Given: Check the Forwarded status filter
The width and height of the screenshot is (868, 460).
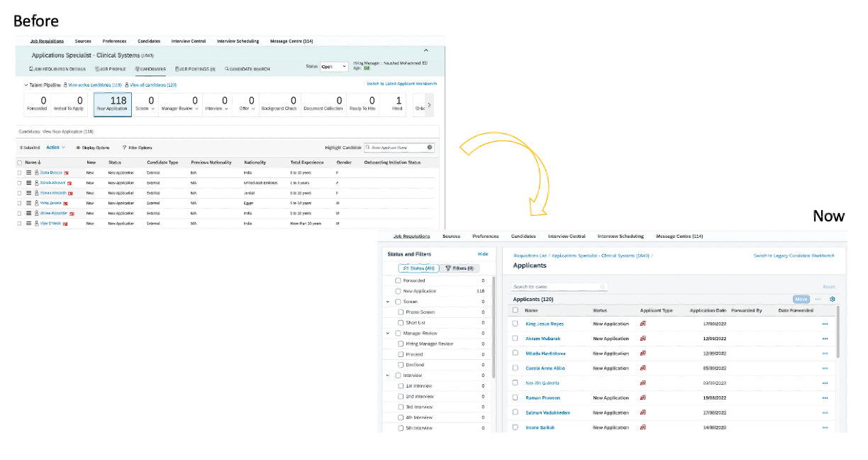Looking at the screenshot, I should [x=398, y=280].
